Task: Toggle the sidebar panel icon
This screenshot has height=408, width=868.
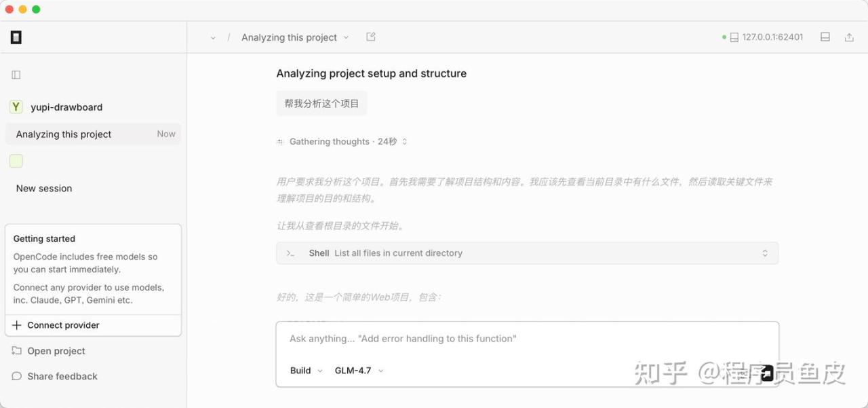Action: 16,75
